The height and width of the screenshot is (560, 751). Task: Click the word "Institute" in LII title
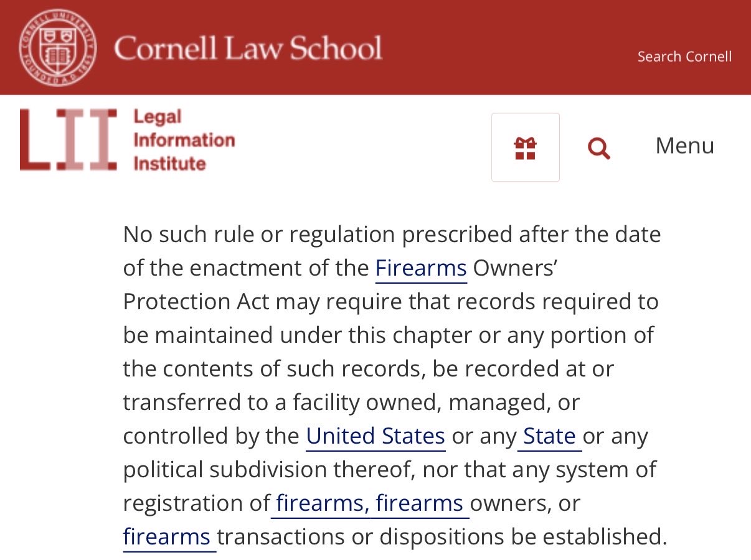(169, 164)
